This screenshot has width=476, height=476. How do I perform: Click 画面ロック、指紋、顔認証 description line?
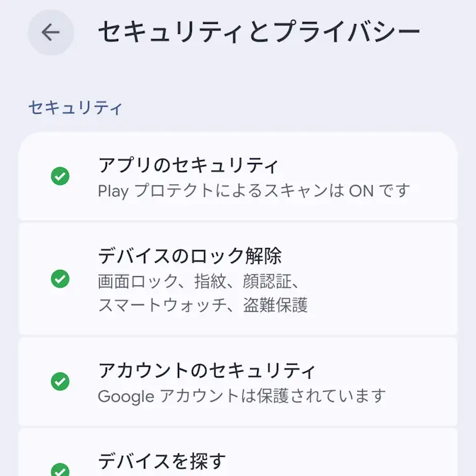(198, 281)
